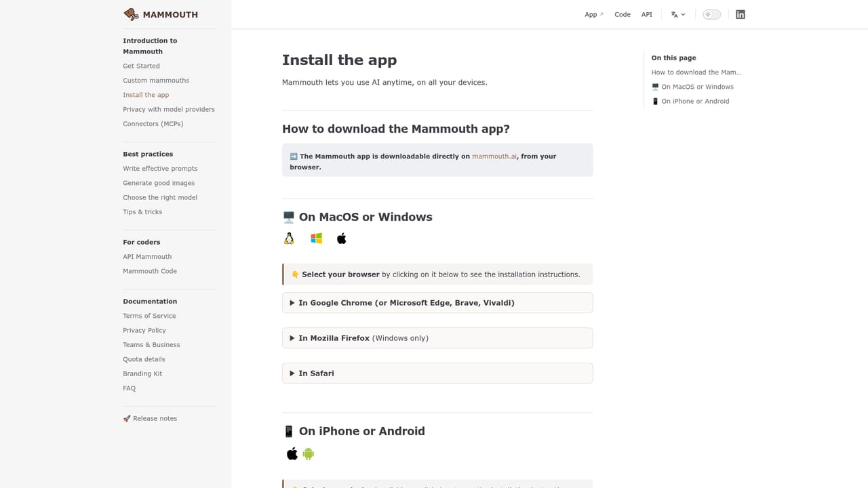Open Connectors (MCPs) page
Screen dimensions: 868x488
coord(153,124)
